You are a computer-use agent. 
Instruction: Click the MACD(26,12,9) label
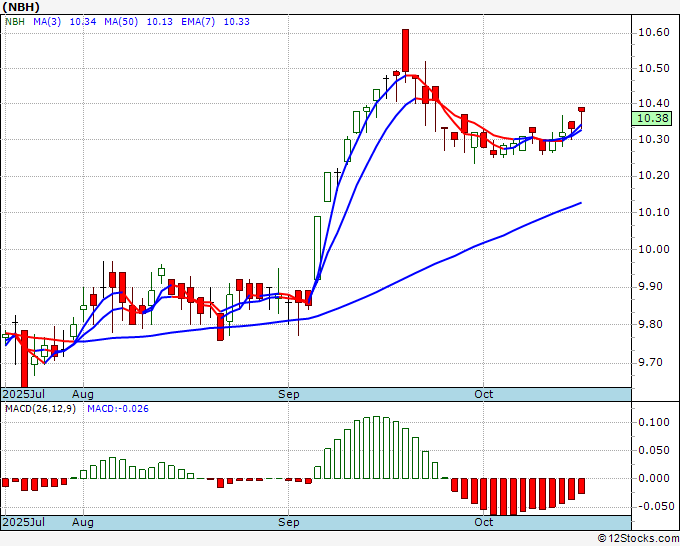pyautogui.click(x=40, y=409)
